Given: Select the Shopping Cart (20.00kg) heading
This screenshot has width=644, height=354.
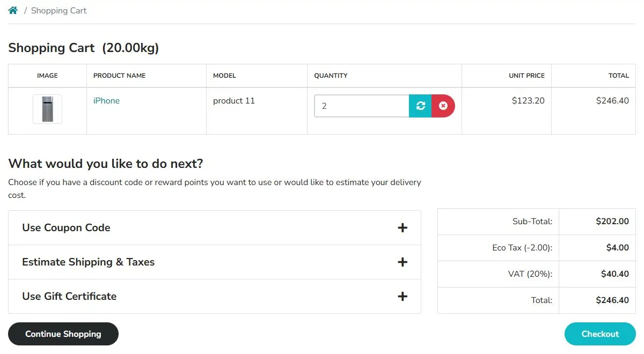Looking at the screenshot, I should click(84, 48).
